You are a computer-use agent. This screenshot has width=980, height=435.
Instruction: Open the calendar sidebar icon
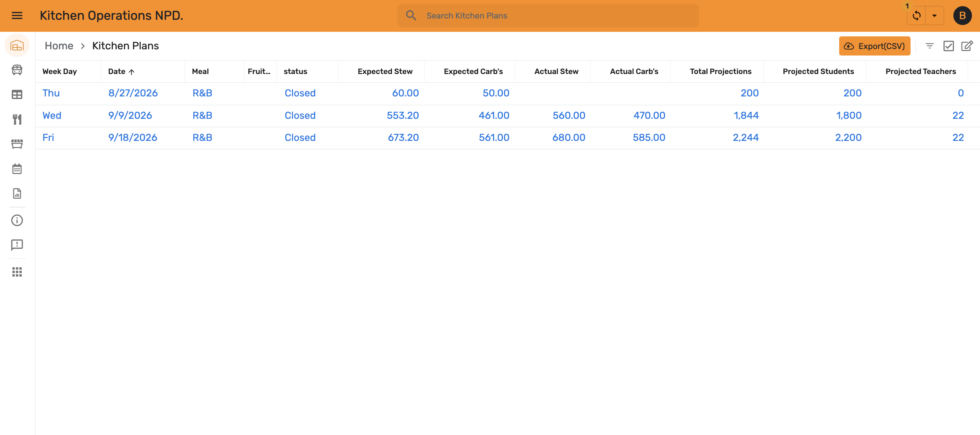click(x=17, y=168)
